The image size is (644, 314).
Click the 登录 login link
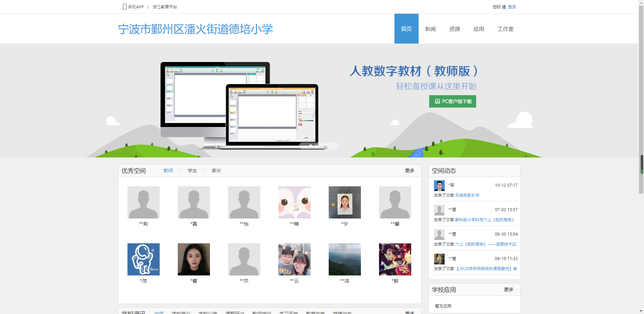click(512, 7)
